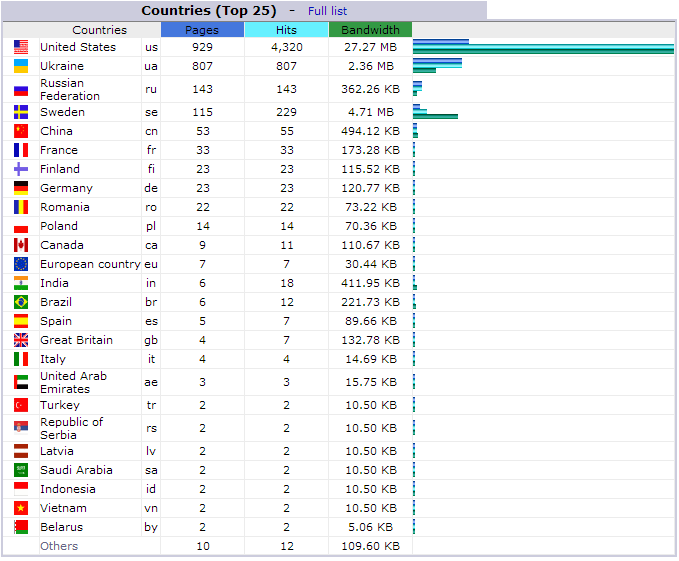
Task: Click the Others row label
Action: 59,546
